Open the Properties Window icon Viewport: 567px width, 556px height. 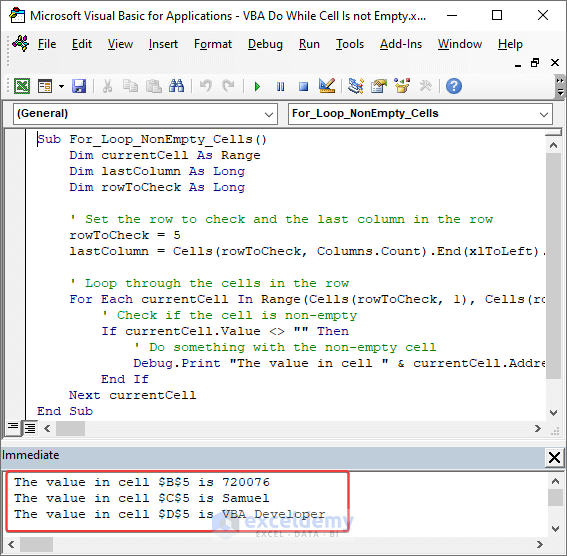379,86
